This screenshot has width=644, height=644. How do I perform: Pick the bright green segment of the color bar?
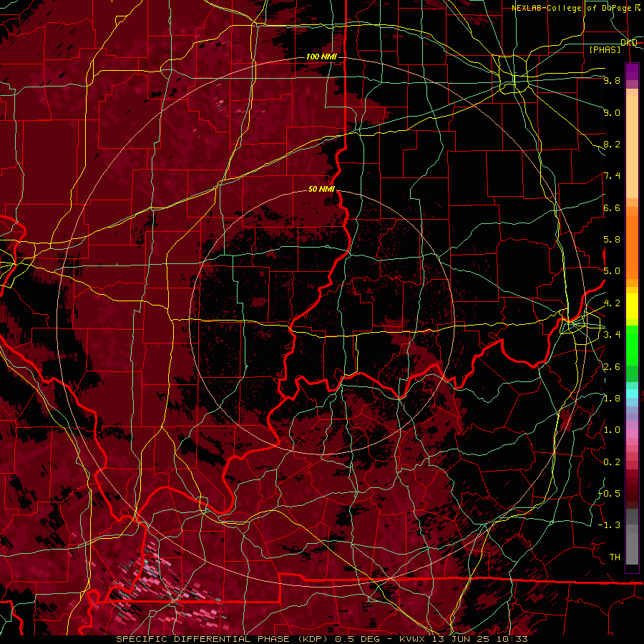(632, 345)
